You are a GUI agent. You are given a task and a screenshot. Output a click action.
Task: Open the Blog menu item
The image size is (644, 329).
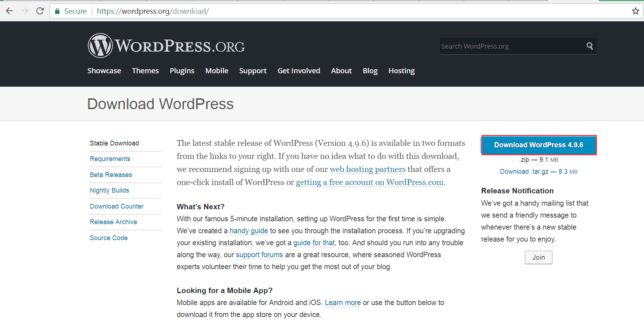(x=370, y=71)
